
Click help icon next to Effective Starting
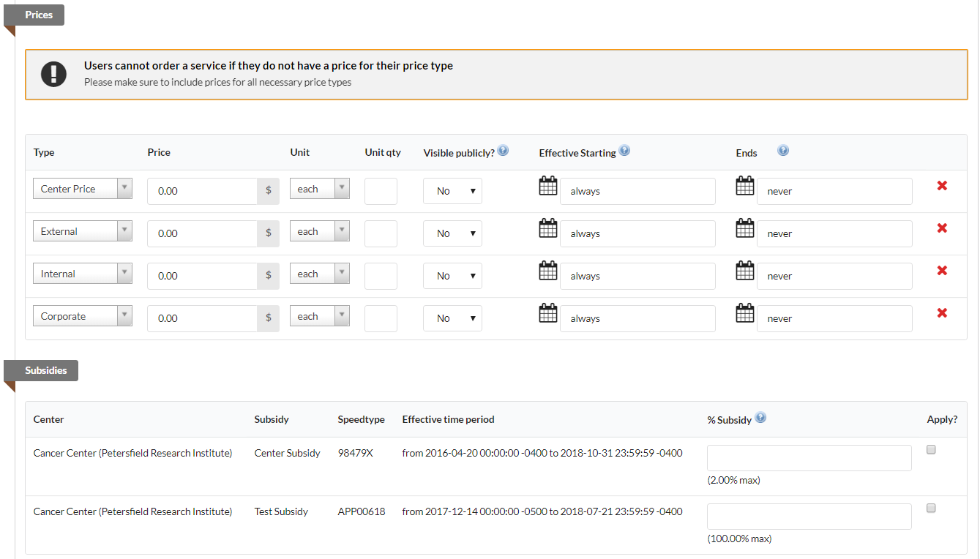(624, 151)
